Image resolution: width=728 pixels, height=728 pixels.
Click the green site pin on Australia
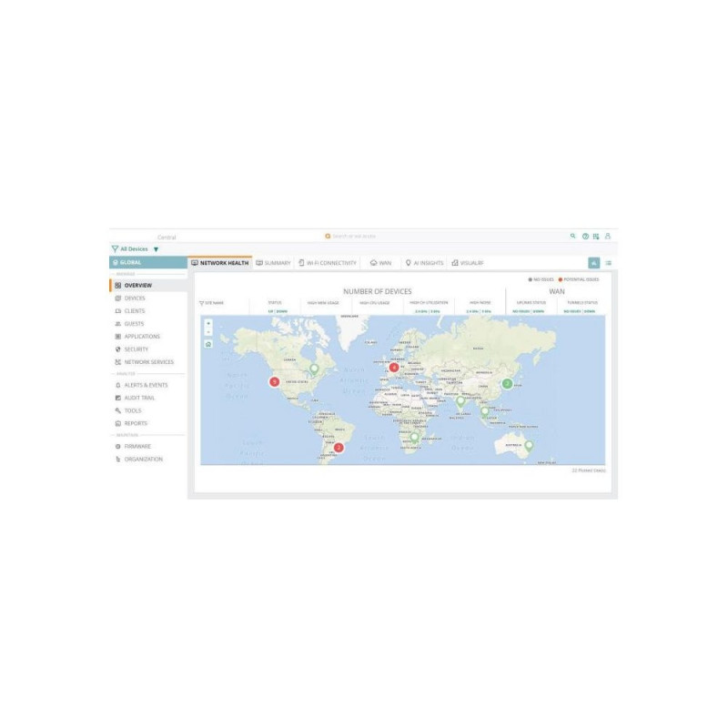point(529,445)
